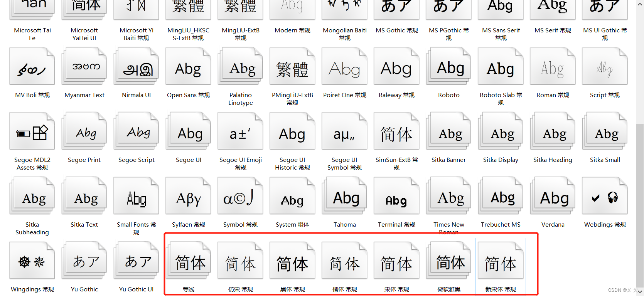
Task: Open the Tahoma font family
Action: pyautogui.click(x=344, y=195)
